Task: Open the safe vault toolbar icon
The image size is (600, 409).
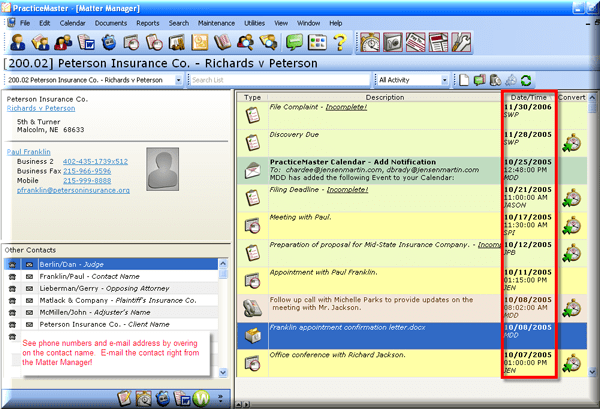Action: pos(393,42)
